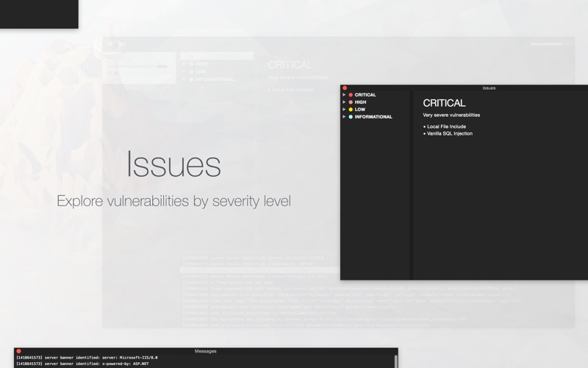Viewport: 588px width, 368px height.
Task: Click the cyan dot beside INFORMATIONAL
Action: 351,117
